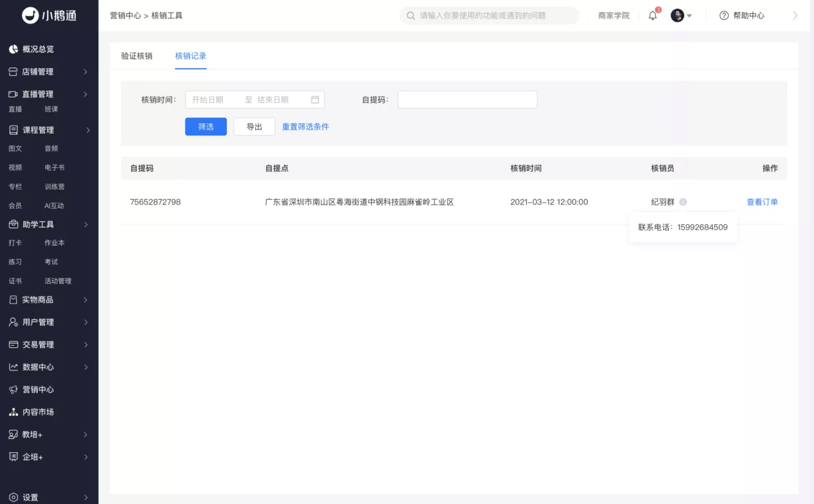Select the 核销记录 tab

click(190, 56)
